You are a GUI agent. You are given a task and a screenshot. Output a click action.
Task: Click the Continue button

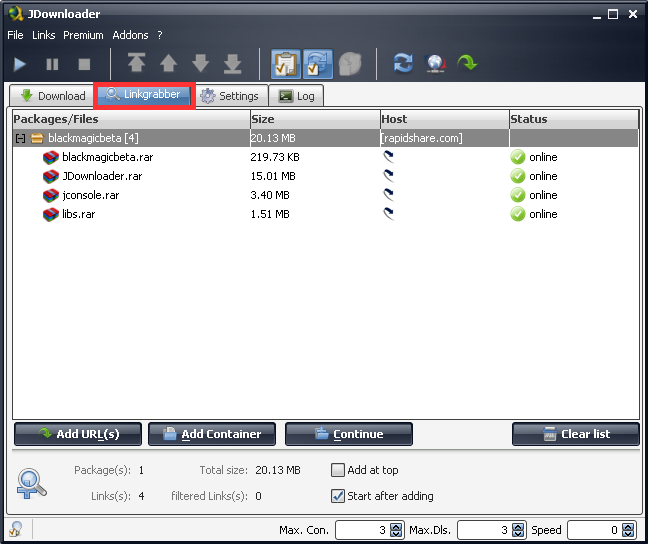[x=349, y=434]
